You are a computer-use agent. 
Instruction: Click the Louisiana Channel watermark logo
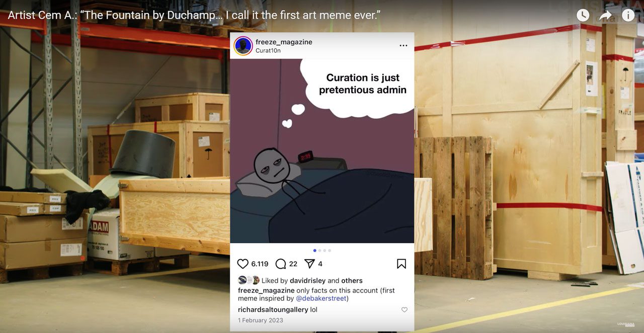[626, 324]
